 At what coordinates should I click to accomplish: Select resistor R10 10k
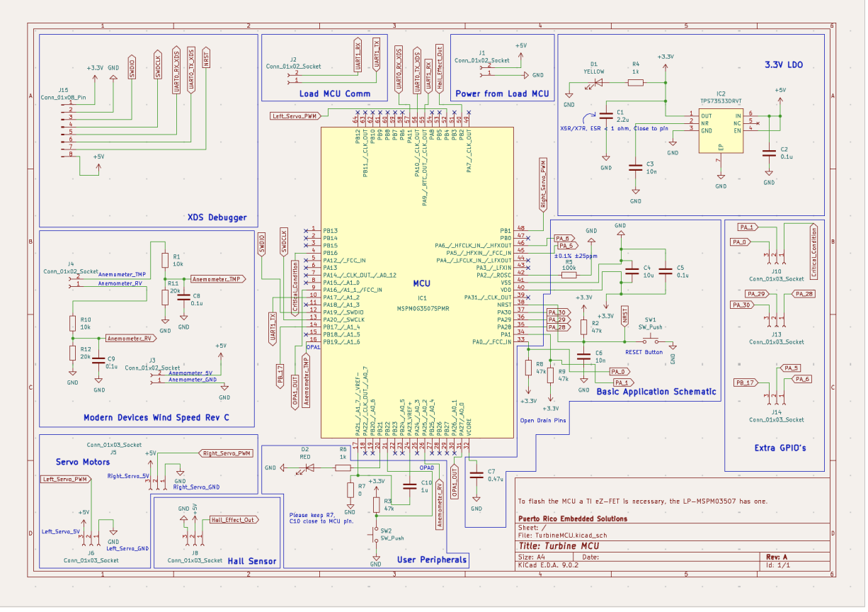click(x=72, y=323)
